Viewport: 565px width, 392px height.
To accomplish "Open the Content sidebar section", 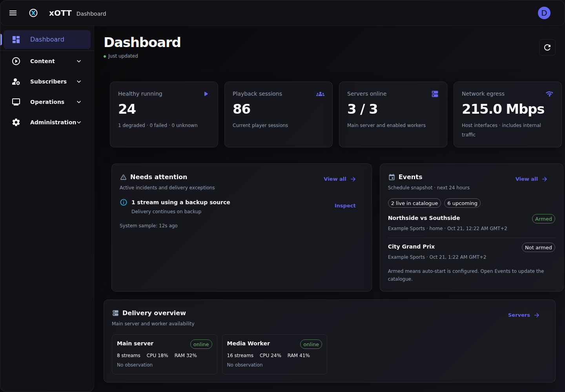I will tap(47, 61).
